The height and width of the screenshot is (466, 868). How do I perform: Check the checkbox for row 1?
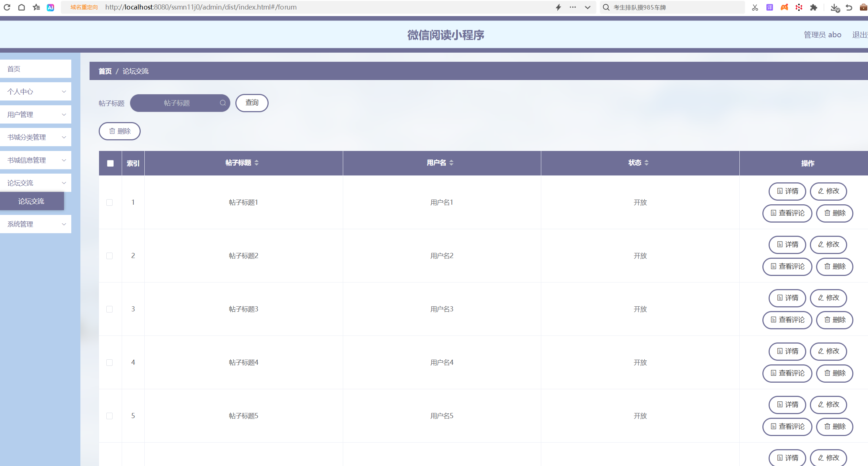pos(110,202)
